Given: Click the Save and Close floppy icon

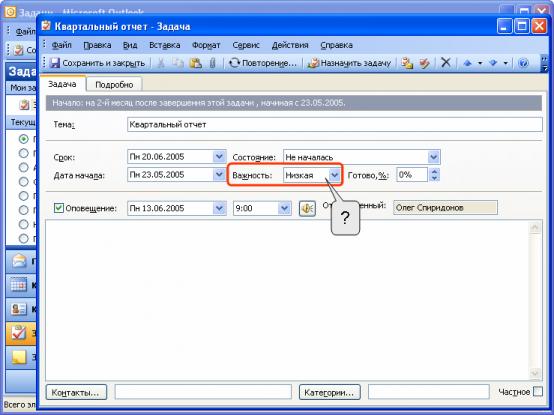Looking at the screenshot, I should point(55,63).
